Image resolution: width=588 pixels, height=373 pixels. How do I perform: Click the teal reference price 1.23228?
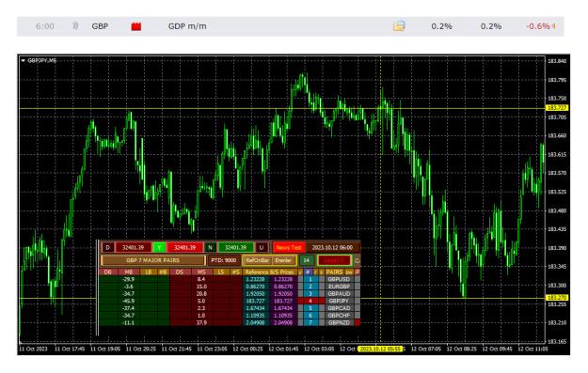point(255,279)
